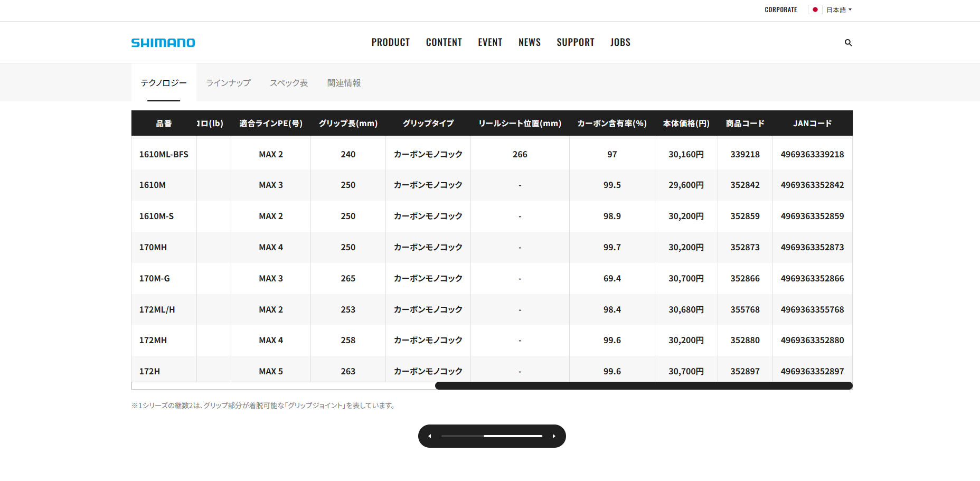Screen dimensions: 980x481
Task: Click product code 352866
Action: pos(745,278)
